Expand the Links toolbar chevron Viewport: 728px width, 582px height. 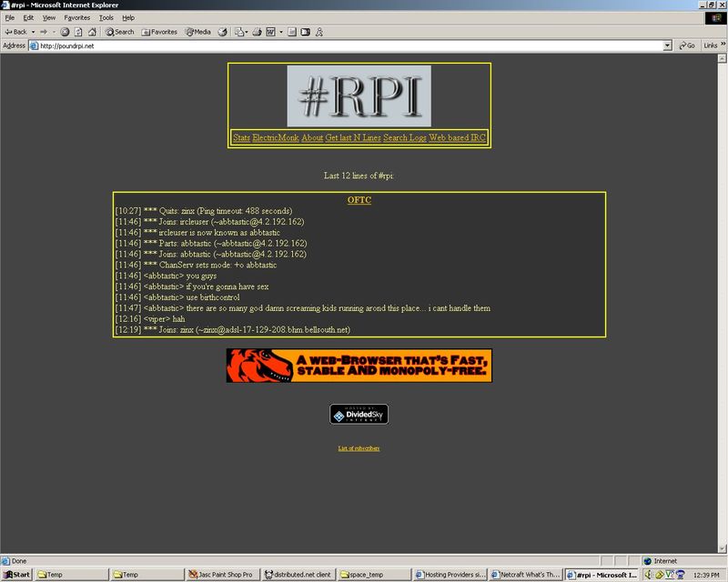(x=723, y=45)
